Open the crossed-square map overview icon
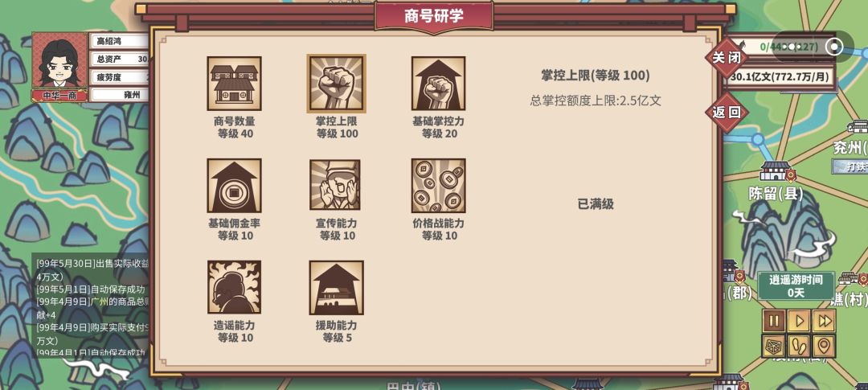Image resolution: width=868 pixels, height=390 pixels. (775, 347)
